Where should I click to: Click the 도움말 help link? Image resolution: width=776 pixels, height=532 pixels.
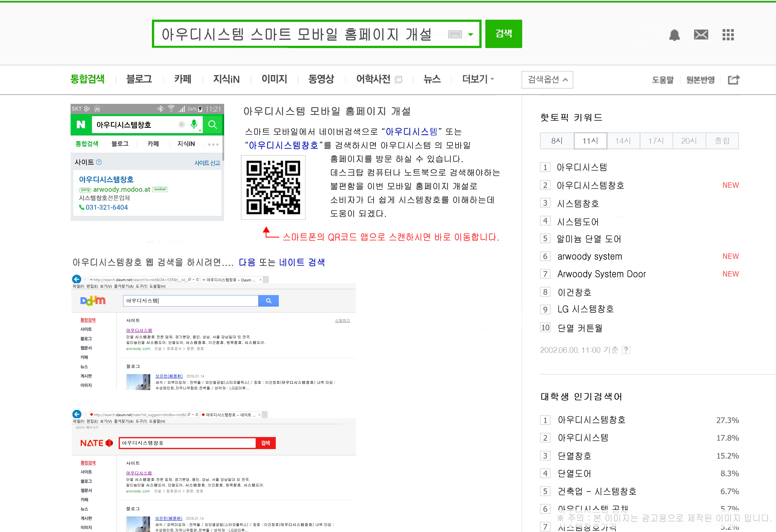[663, 80]
